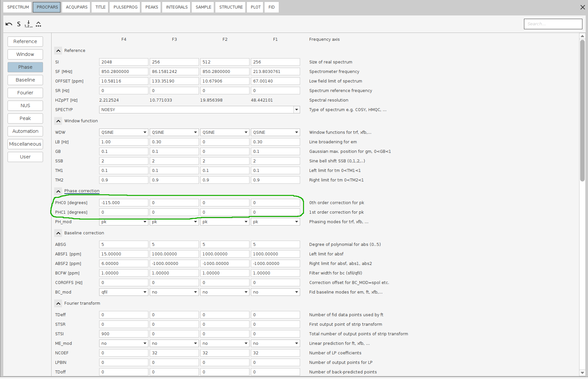588x379 pixels.
Task: Open the WDW dropdown for F4
Action: click(144, 132)
